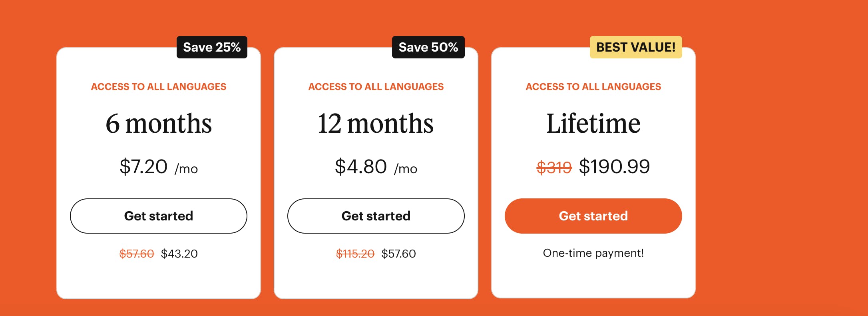This screenshot has height=316, width=868.
Task: Click the $7.20 /mo price
Action: point(159,166)
